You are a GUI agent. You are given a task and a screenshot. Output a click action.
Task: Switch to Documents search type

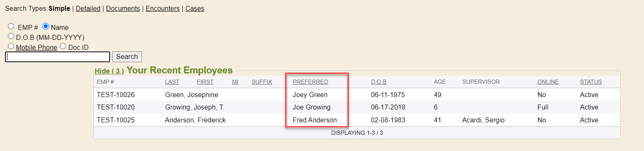(x=123, y=8)
